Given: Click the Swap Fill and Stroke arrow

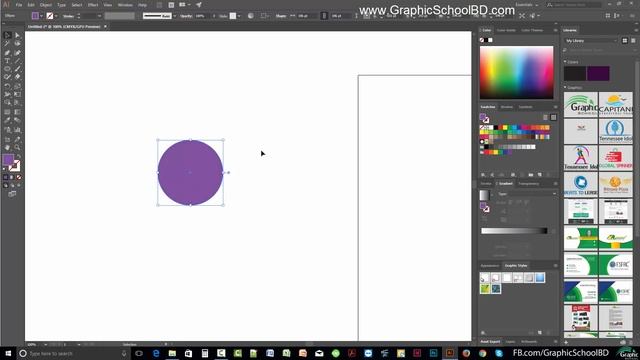Looking at the screenshot, I should [19, 157].
